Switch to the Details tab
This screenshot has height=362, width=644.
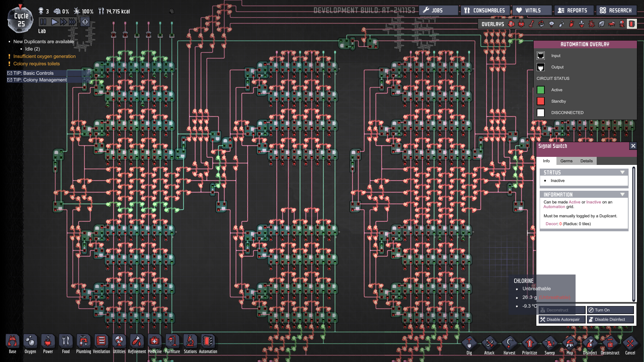tap(586, 161)
